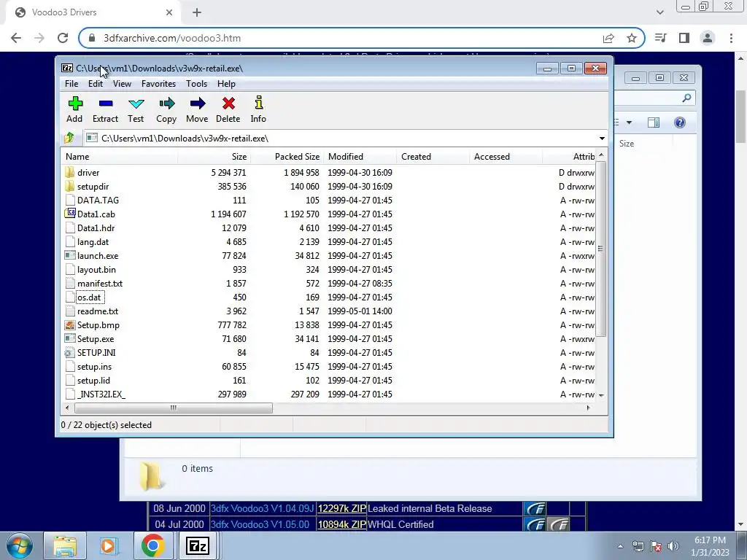Show hidden system tray icons
Image resolution: width=747 pixels, height=560 pixels.
pyautogui.click(x=620, y=546)
